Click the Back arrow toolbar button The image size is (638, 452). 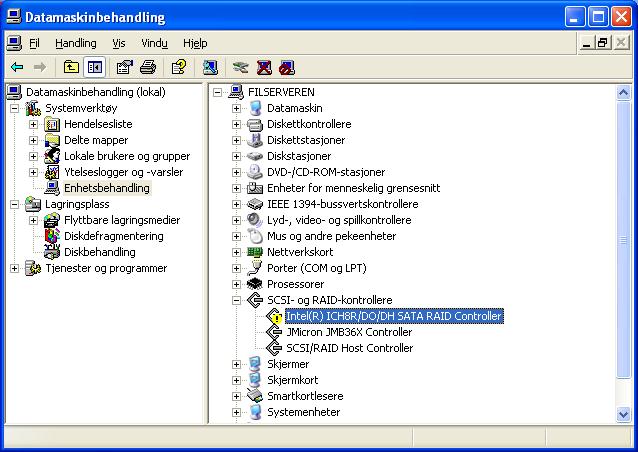click(x=17, y=67)
